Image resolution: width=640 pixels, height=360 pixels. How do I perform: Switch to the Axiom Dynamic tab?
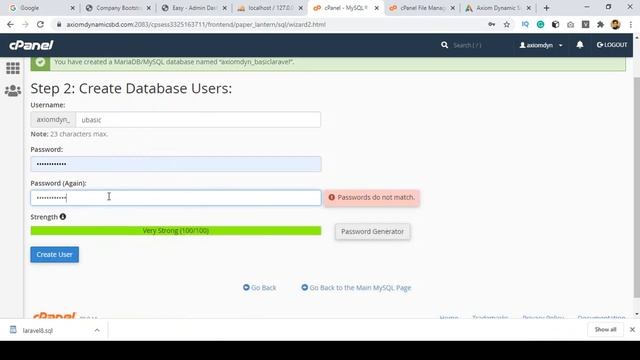497,8
